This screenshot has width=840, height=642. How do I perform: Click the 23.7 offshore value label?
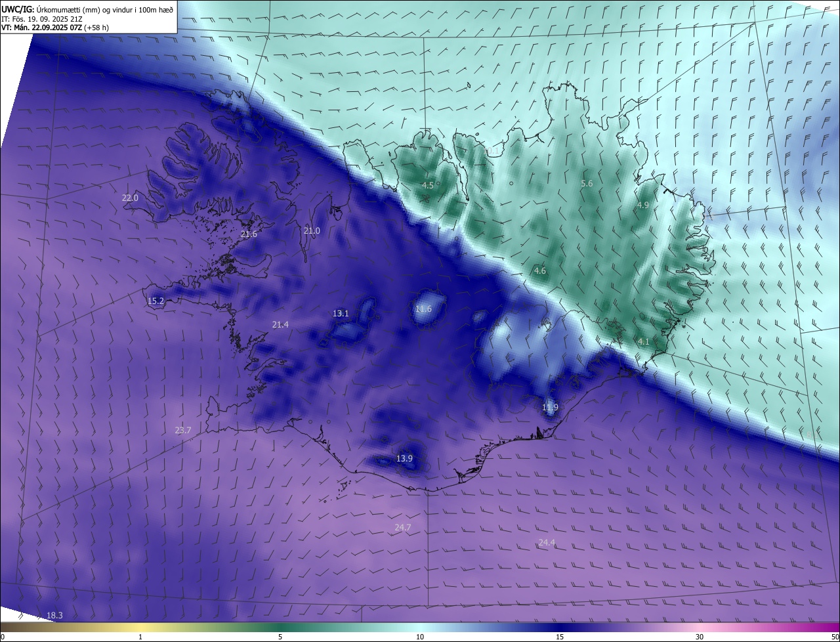click(x=182, y=431)
